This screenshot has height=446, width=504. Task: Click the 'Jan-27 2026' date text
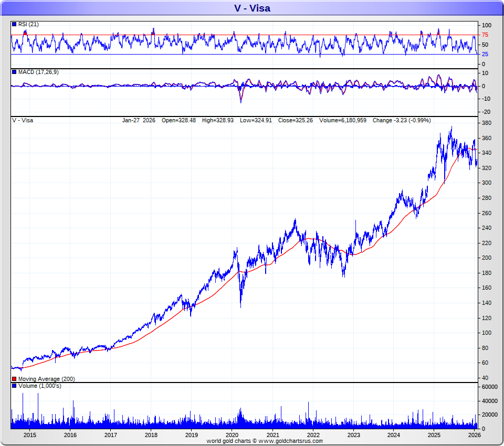click(139, 120)
